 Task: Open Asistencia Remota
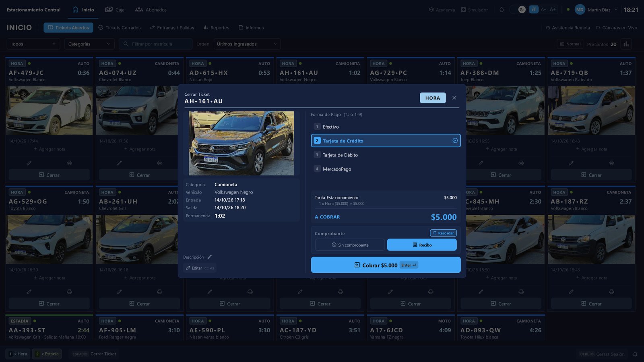(x=568, y=28)
